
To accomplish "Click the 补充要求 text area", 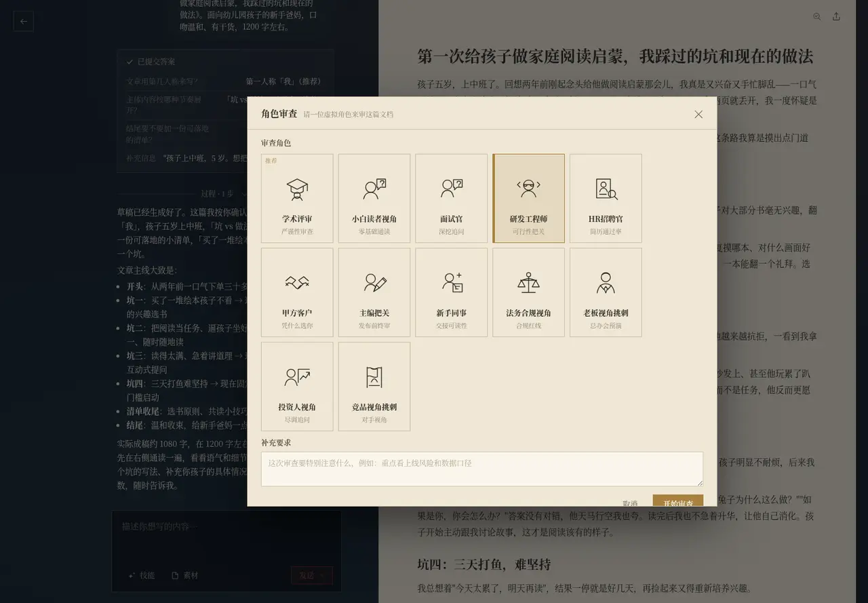I will coord(482,469).
